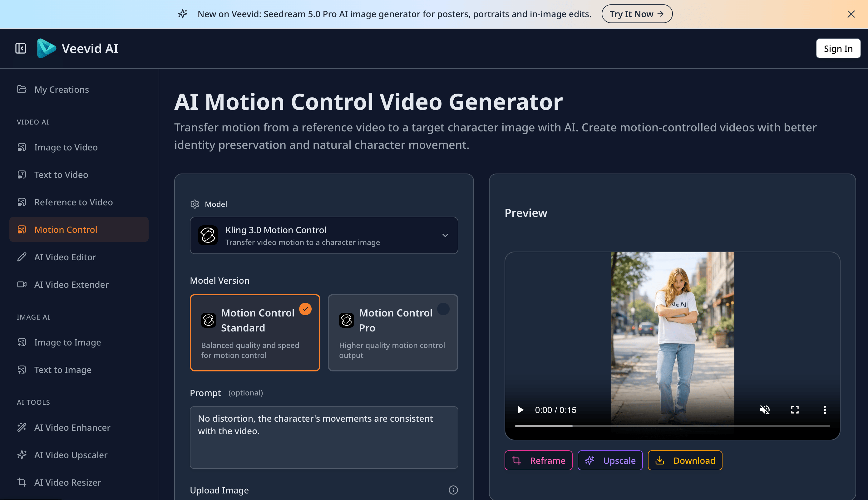The height and width of the screenshot is (500, 868).
Task: Seek using the video progress bar
Action: (672, 426)
